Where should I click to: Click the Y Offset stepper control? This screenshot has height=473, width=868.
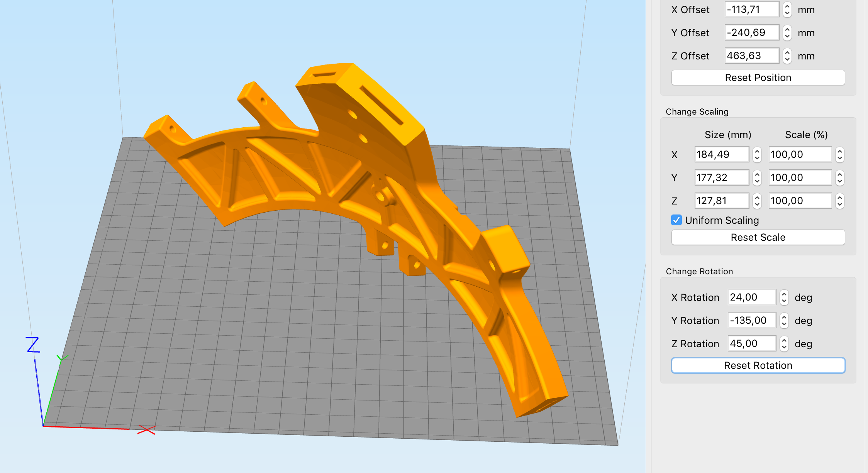pyautogui.click(x=787, y=33)
